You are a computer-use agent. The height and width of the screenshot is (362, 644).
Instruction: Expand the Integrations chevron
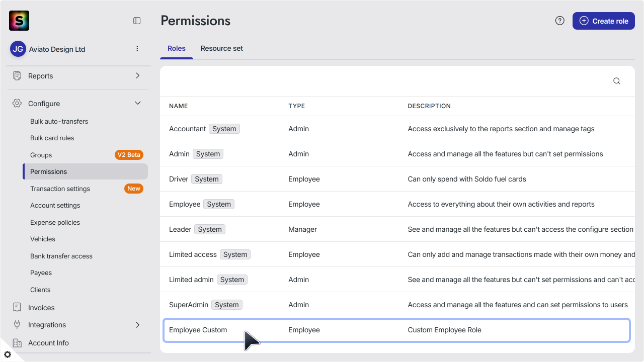click(x=138, y=325)
